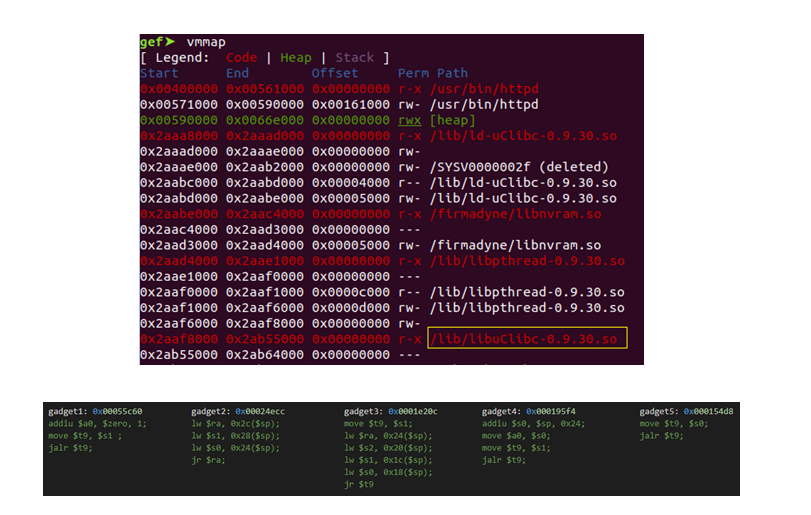This screenshot has width=811, height=515.
Task: Select the 'lw $s1, 0x28($sp);' instruction
Action: click(x=235, y=436)
